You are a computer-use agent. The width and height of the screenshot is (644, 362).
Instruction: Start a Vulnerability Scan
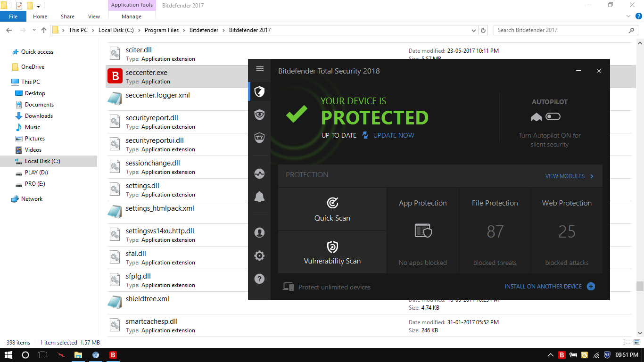coord(332,252)
